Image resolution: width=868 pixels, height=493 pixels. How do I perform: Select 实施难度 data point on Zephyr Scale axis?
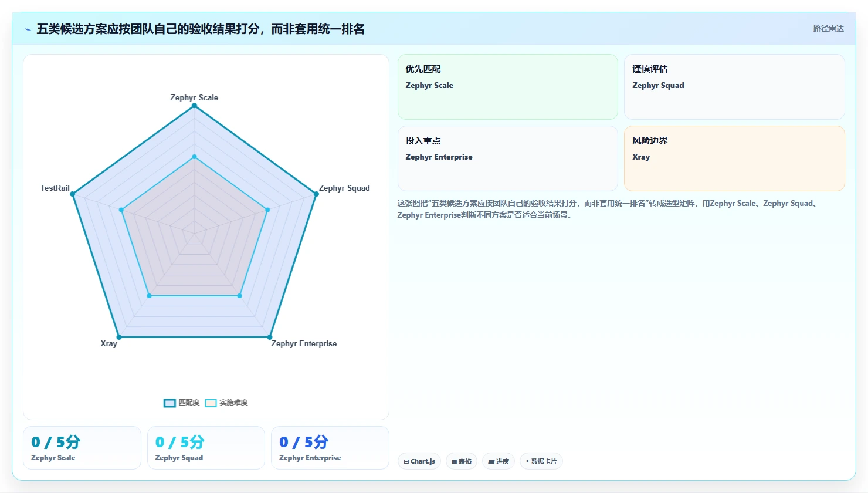click(x=194, y=157)
